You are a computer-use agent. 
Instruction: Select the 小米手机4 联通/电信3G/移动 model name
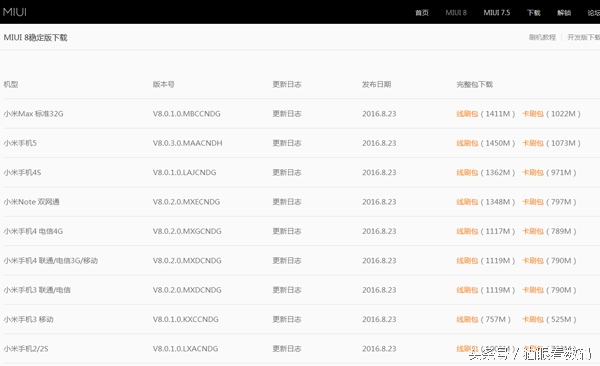51,261
